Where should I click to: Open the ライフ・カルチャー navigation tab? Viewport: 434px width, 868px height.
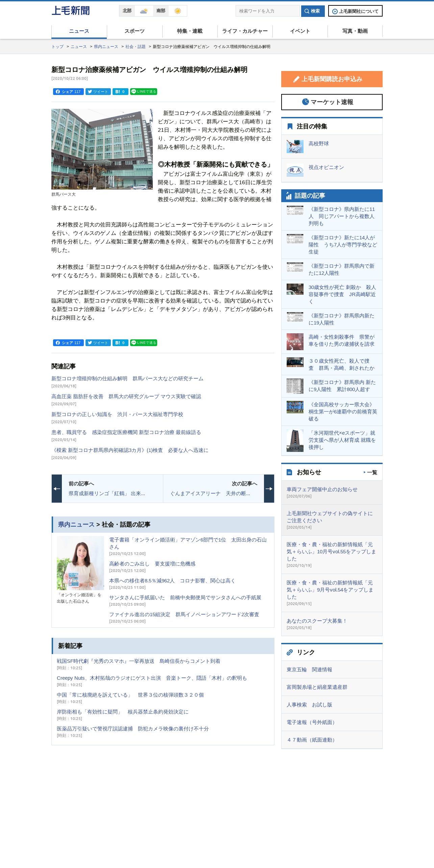pos(245,31)
